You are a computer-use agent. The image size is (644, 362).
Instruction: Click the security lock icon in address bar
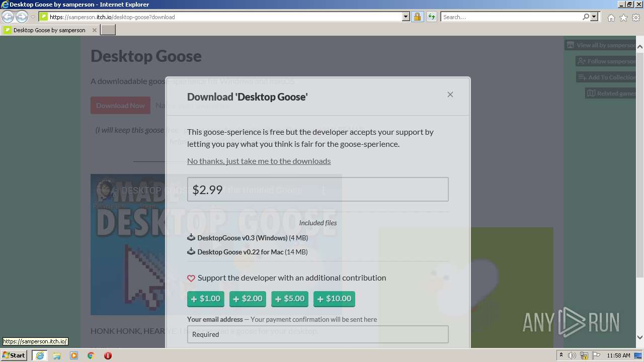click(x=417, y=17)
